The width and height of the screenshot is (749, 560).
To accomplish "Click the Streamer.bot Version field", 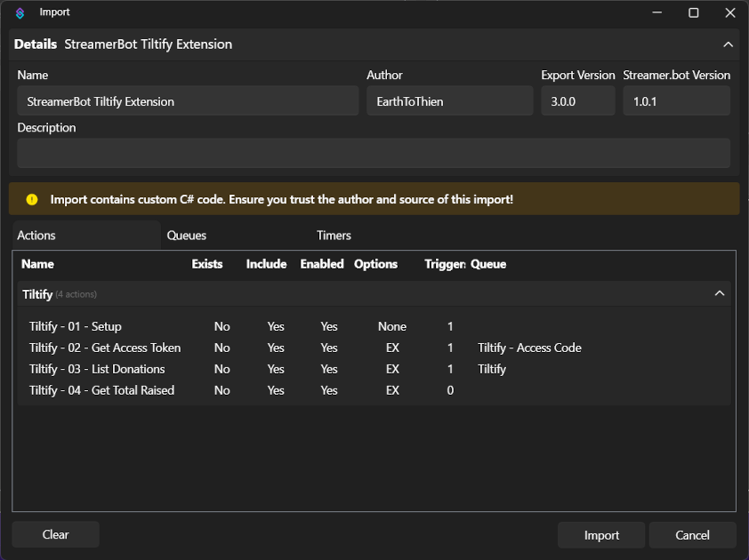I will [676, 100].
